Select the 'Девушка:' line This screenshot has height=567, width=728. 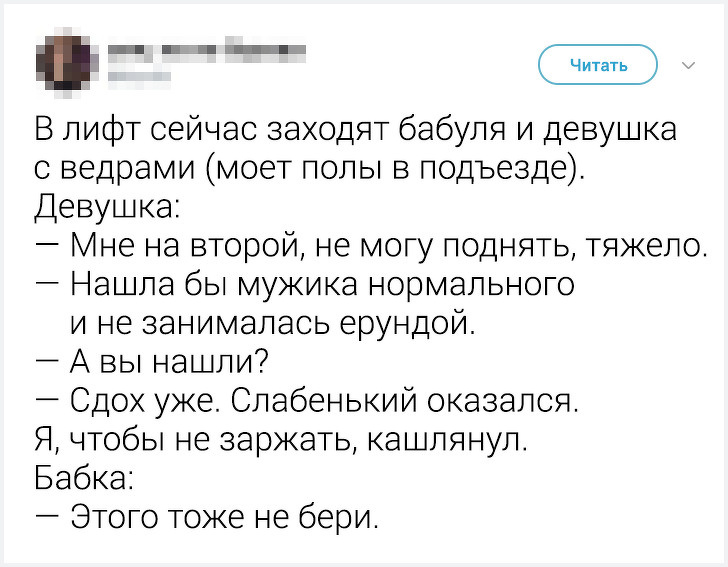(107, 206)
